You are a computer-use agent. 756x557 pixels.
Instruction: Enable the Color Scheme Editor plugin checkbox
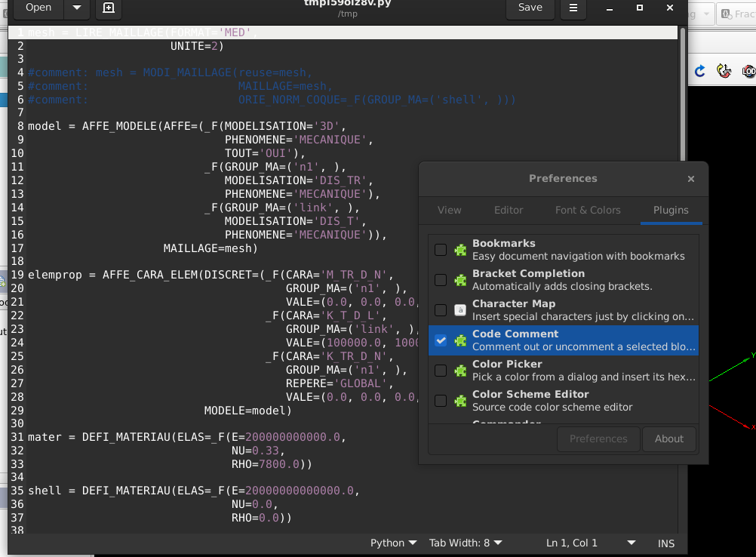tap(441, 401)
